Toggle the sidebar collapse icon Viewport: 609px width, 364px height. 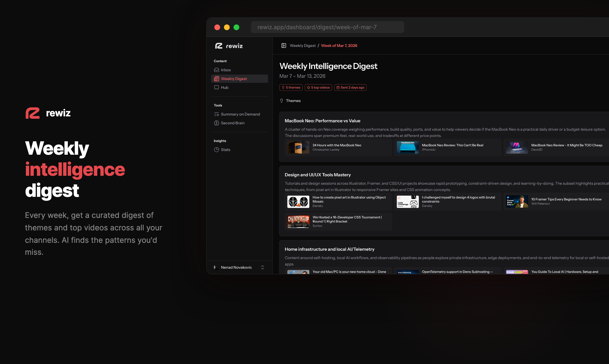284,46
